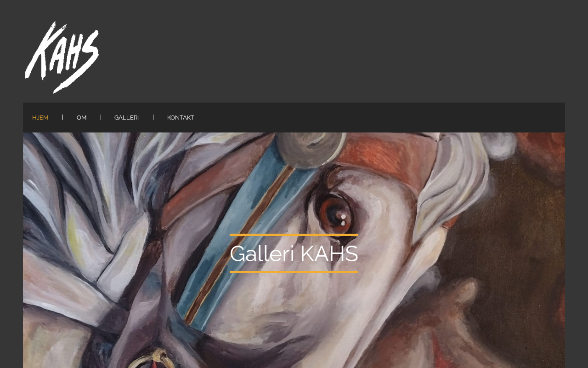Viewport: 588px width, 368px height.
Task: Click the KAHS brush-script logo
Action: click(x=62, y=57)
